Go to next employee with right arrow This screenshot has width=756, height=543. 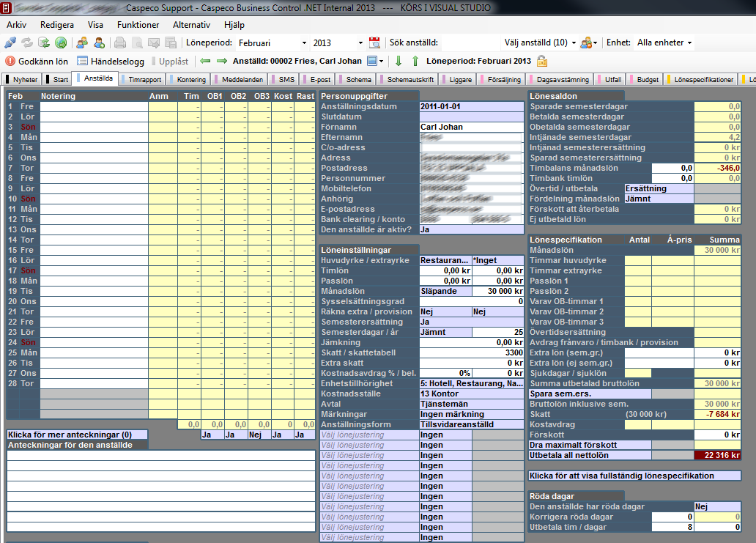coord(222,62)
